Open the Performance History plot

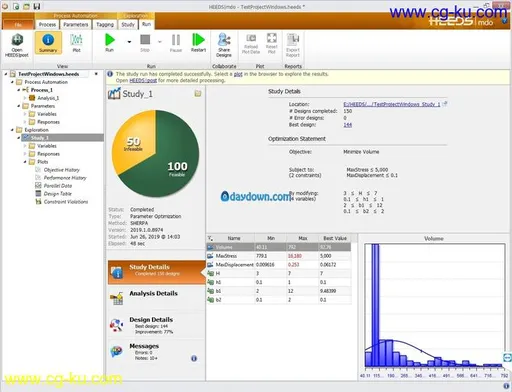(x=65, y=178)
